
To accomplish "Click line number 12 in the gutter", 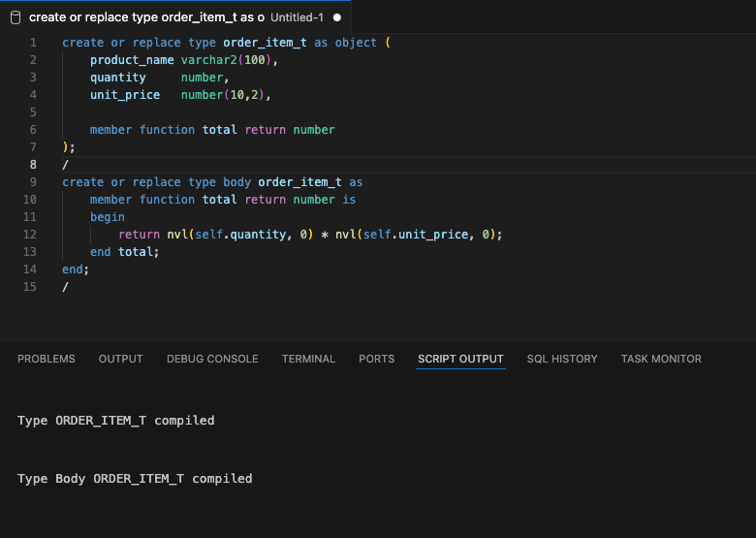I will (30, 235).
